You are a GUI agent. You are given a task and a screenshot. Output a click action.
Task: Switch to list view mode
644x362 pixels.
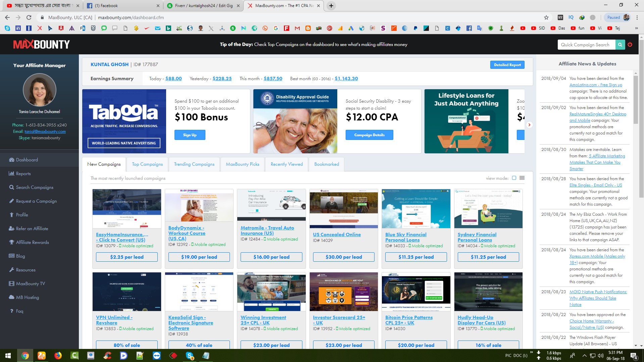(x=522, y=178)
